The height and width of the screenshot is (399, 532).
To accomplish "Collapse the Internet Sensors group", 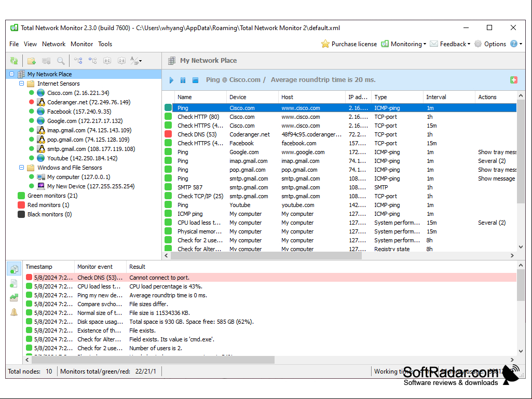I will (21, 84).
